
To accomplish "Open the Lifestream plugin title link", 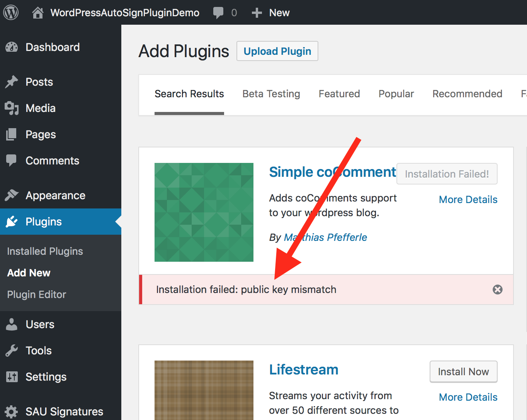I will (x=304, y=370).
